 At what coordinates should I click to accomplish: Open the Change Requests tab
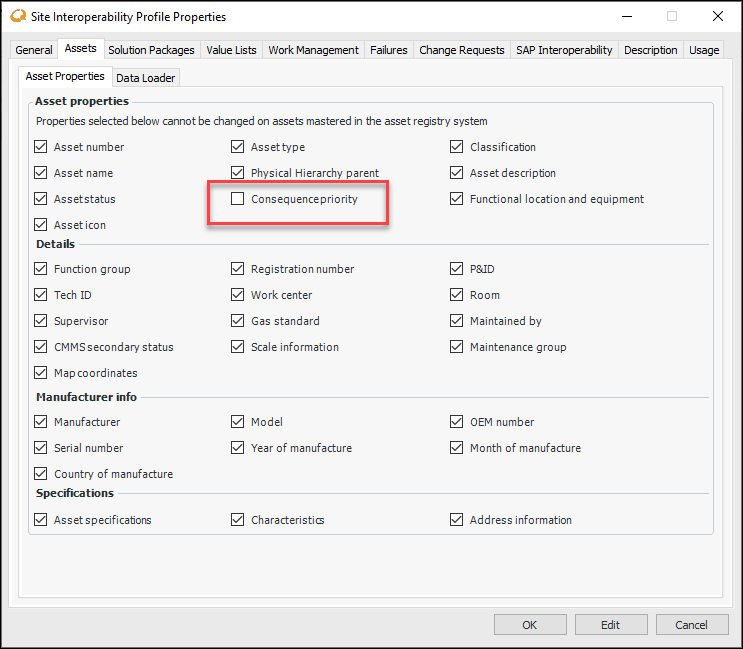click(462, 50)
